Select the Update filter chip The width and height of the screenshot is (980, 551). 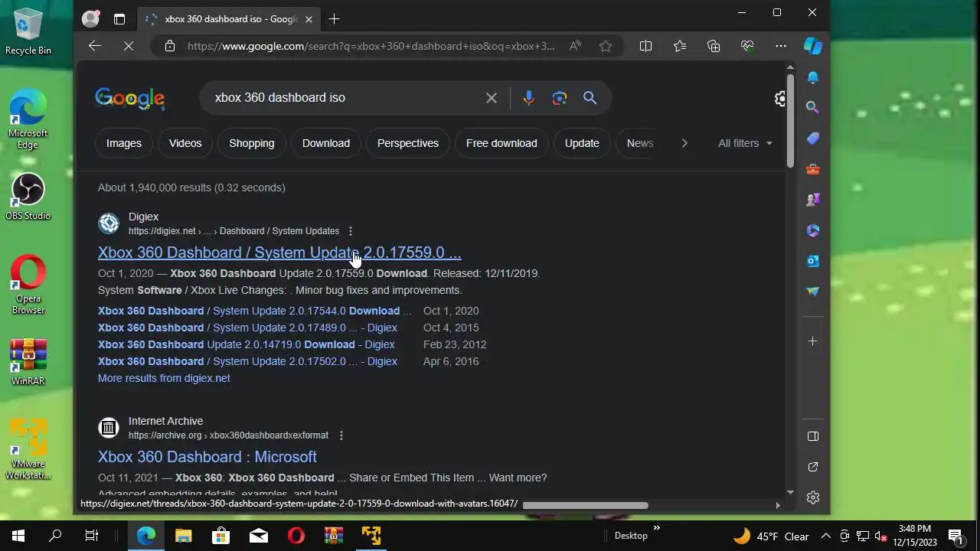pyautogui.click(x=582, y=143)
